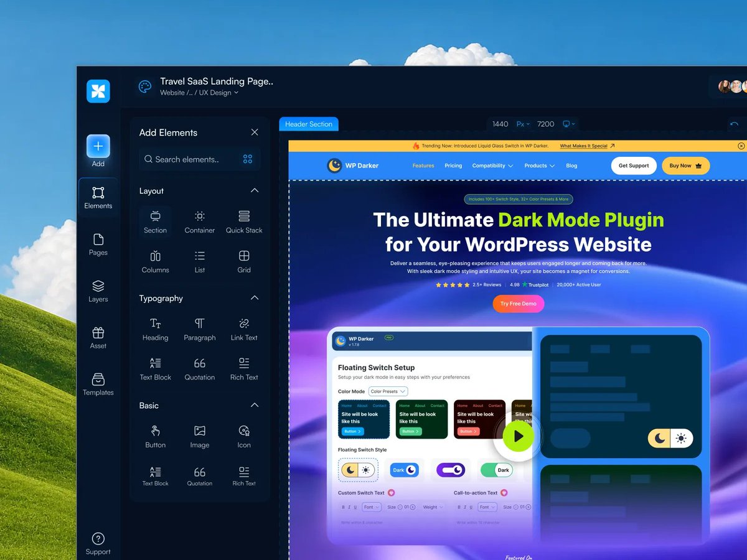Open the Website / UX Design breadcrumb dropdown
This screenshot has width=747, height=560.
tap(199, 93)
